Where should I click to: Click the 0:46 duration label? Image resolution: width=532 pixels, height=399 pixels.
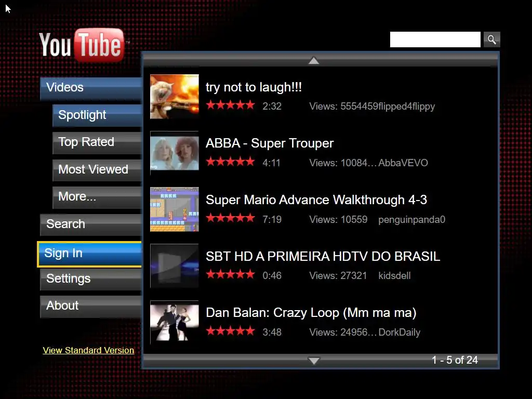click(x=272, y=275)
